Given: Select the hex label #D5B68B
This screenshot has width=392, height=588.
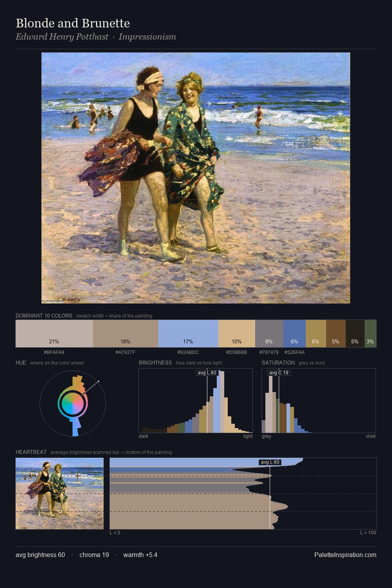Looking at the screenshot, I should coord(237,352).
